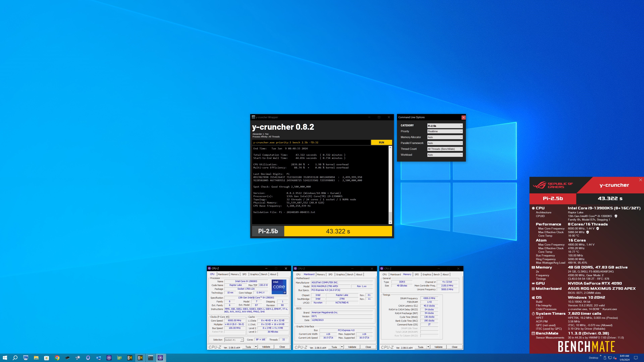The width and height of the screenshot is (644, 362).
Task: Click the yellow RUN button in y-cruncher
Action: pos(381,142)
